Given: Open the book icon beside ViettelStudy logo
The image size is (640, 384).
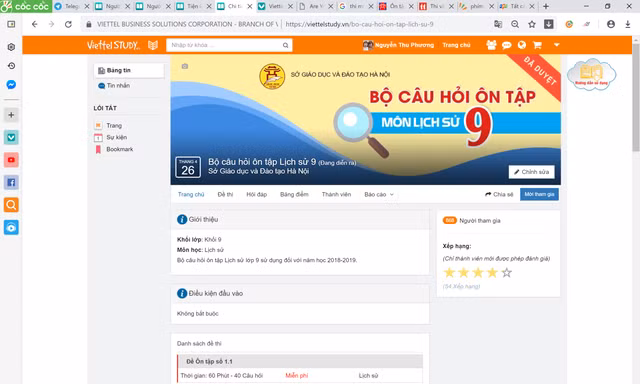Looking at the screenshot, I should 153,45.
